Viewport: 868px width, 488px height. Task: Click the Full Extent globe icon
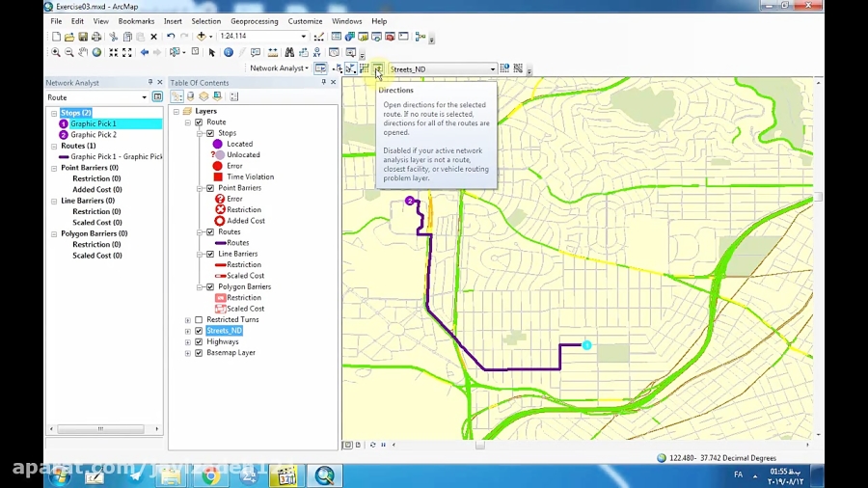pos(96,53)
